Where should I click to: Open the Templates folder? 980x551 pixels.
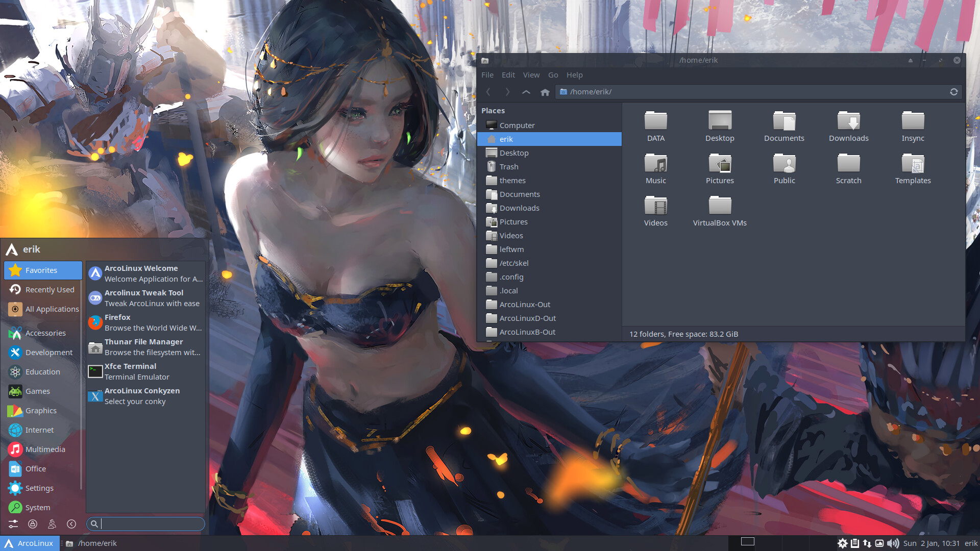(x=913, y=168)
